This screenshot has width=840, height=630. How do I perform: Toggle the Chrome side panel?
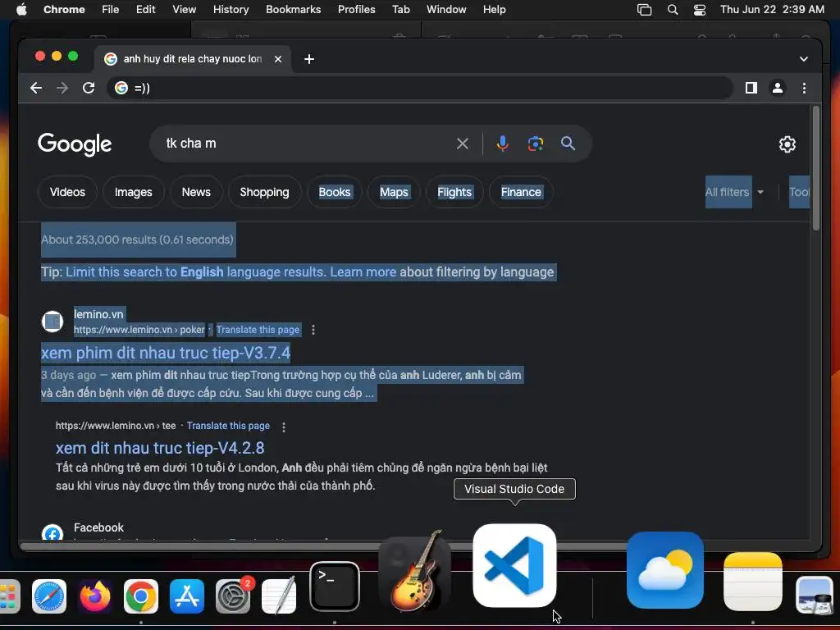751,88
